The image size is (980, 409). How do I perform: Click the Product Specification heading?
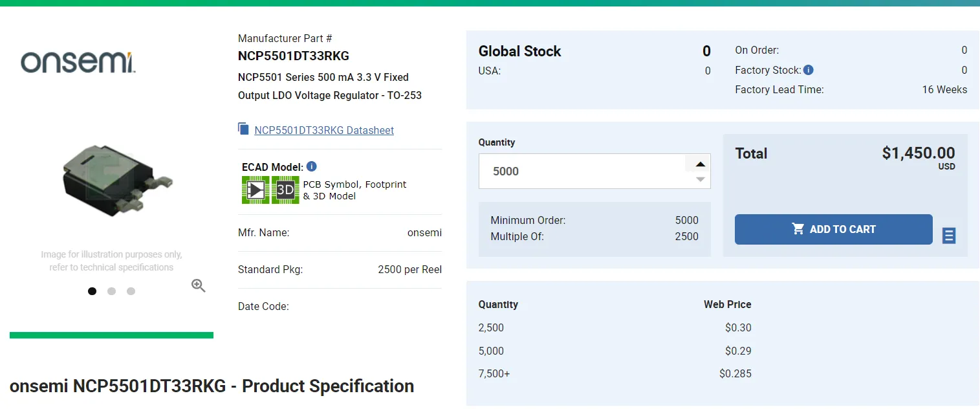[x=212, y=386]
